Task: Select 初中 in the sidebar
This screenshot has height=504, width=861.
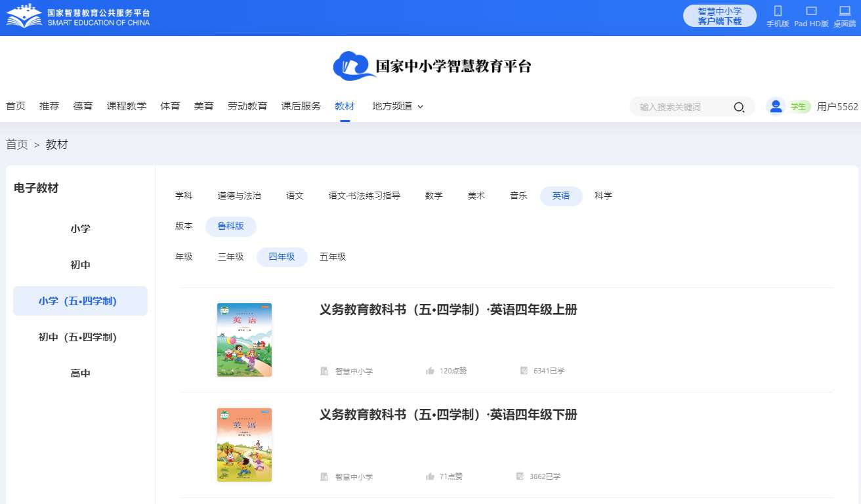Action: (x=80, y=265)
